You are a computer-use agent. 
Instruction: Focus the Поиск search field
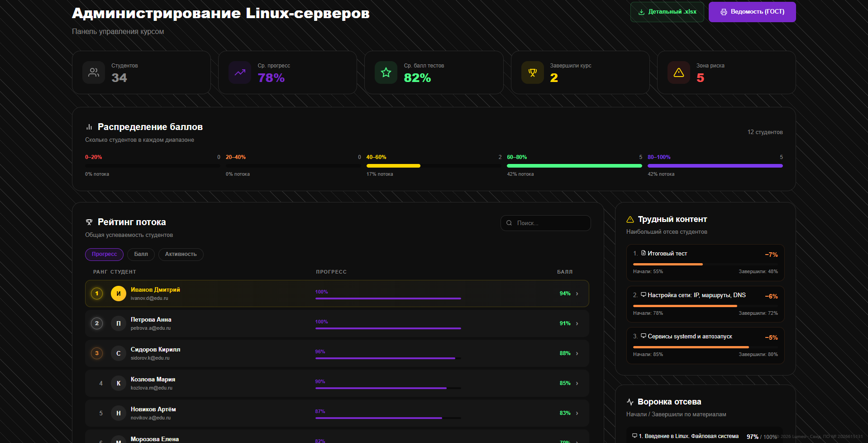(x=546, y=223)
